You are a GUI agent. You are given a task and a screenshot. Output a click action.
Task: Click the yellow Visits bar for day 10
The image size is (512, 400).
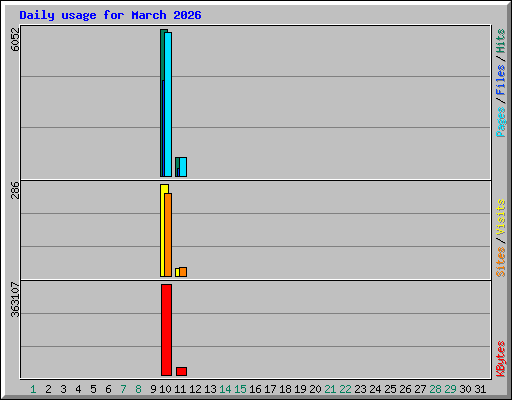tap(162, 230)
